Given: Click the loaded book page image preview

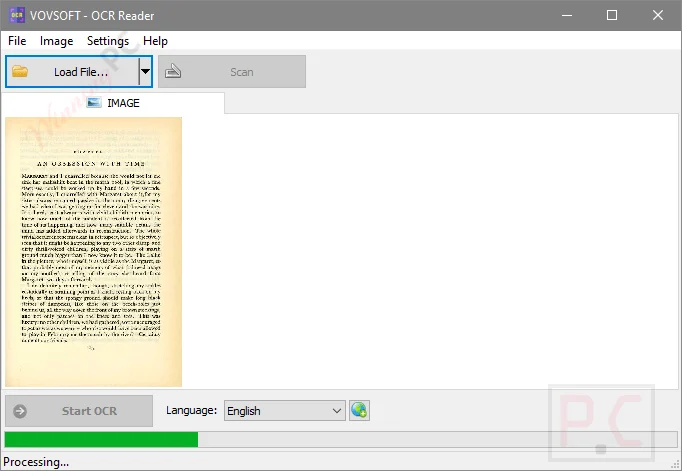Looking at the screenshot, I should point(94,252).
